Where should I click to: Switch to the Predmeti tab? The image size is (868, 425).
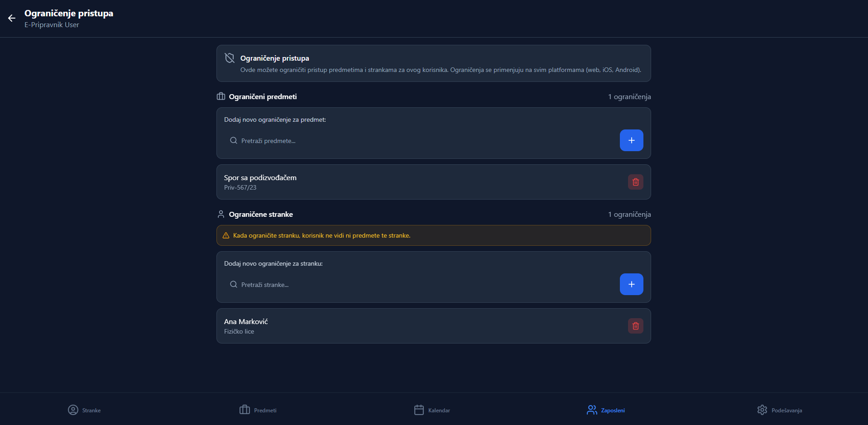point(258,410)
